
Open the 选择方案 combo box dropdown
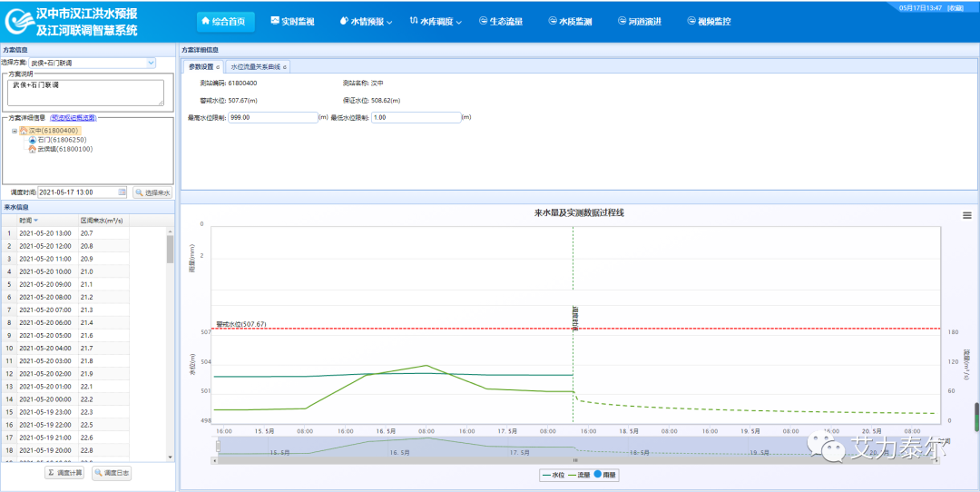(x=151, y=63)
